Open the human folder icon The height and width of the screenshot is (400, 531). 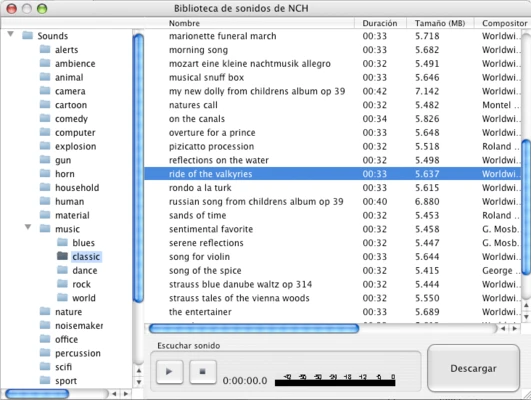[x=45, y=201]
